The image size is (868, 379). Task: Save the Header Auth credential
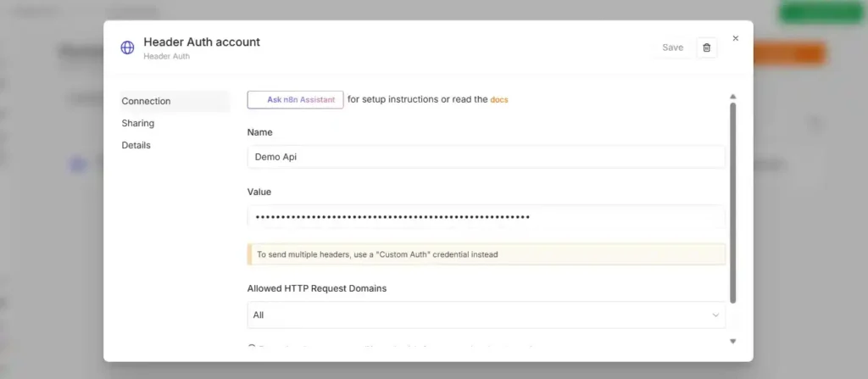click(672, 47)
